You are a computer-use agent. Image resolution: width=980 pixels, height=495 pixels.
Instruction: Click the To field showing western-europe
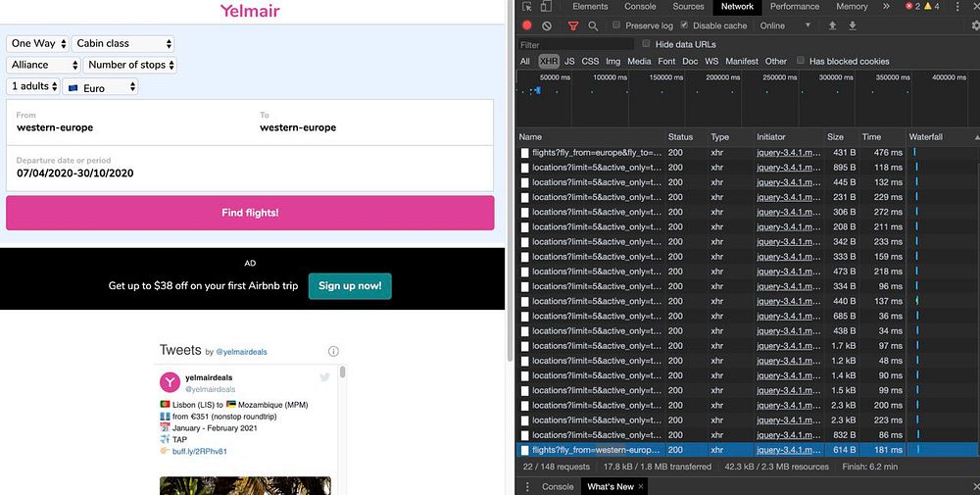coord(371,122)
